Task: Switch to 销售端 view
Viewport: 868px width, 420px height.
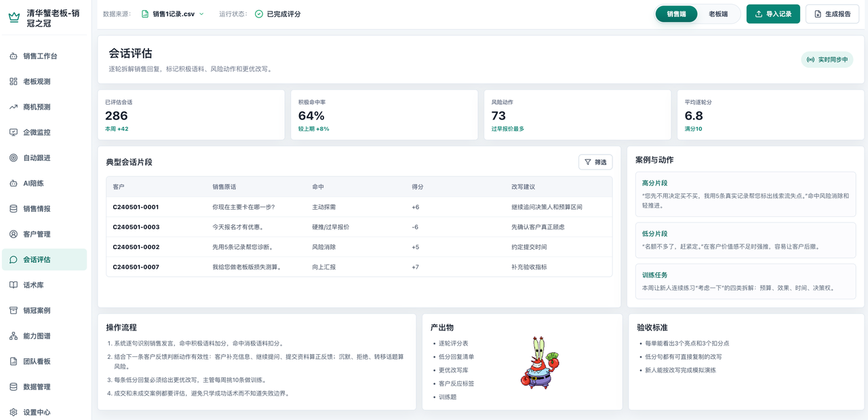Action: [676, 14]
